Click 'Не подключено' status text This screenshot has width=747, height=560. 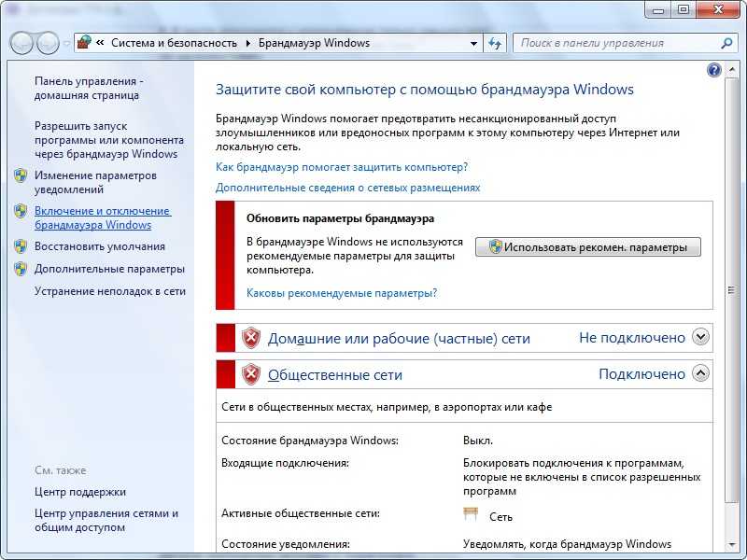click(632, 338)
